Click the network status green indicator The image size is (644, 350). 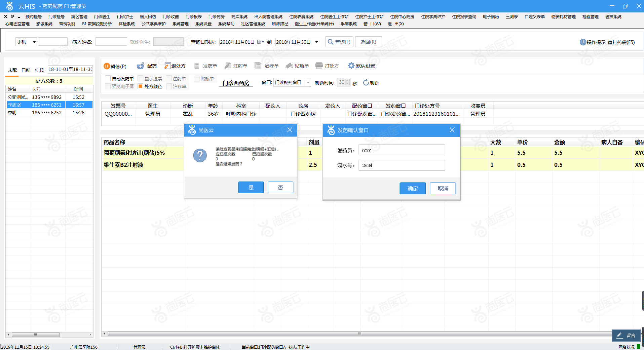[x=639, y=347]
